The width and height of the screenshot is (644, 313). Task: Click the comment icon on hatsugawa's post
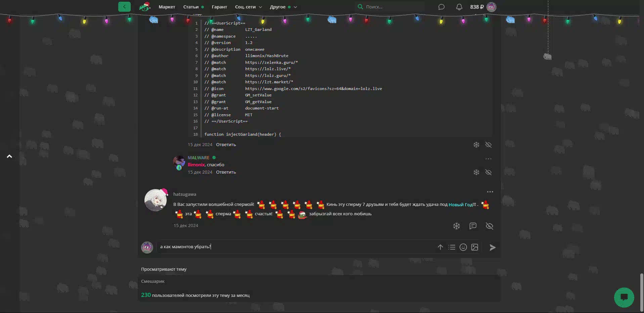click(x=473, y=226)
